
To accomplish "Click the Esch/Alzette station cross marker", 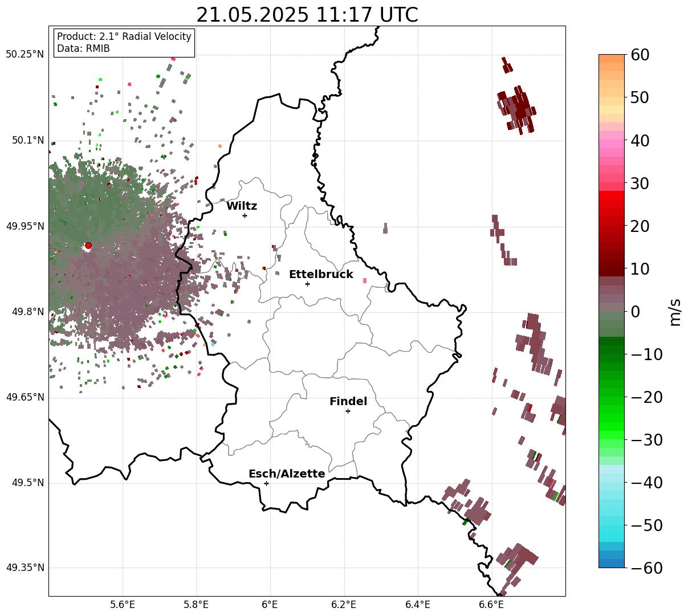I will pyautogui.click(x=266, y=483).
